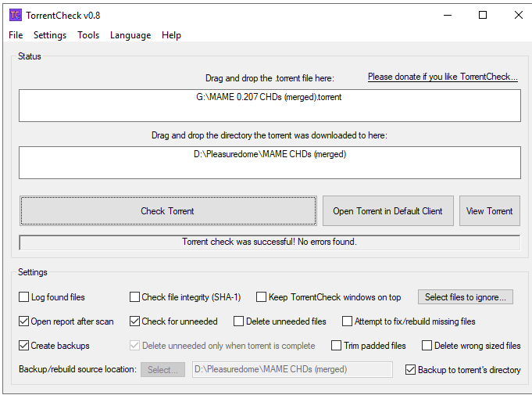Click the TorrentCheck app icon in title bar
This screenshot has width=532, height=395.
pyautogui.click(x=16, y=16)
